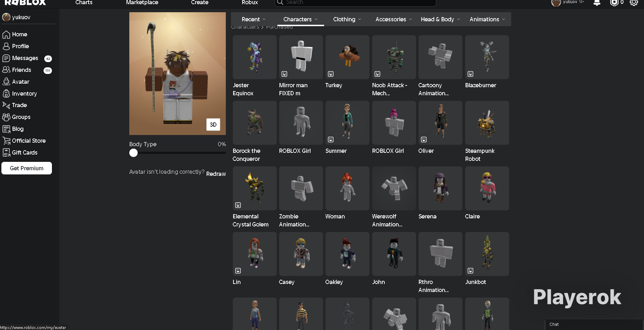The image size is (644, 330).
Task: Select the Summer character thumbnail
Action: pyautogui.click(x=347, y=123)
